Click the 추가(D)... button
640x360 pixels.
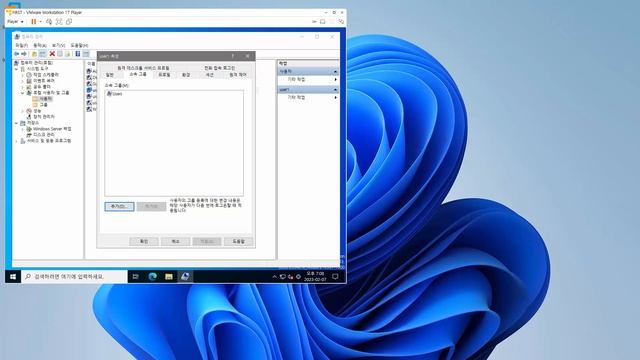point(119,207)
